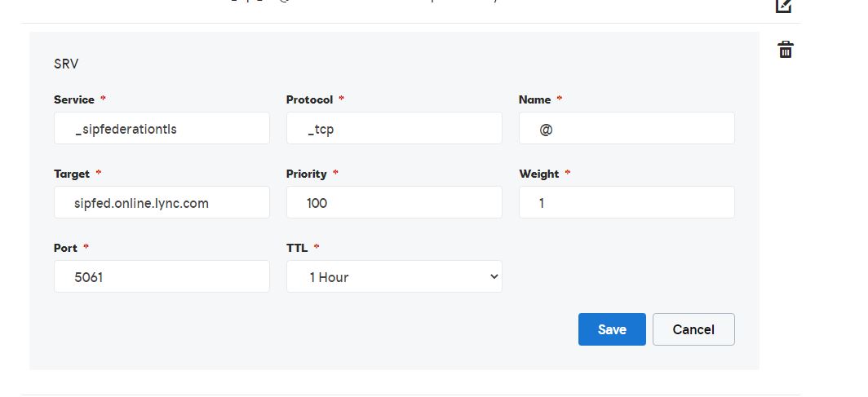Screen dimensions: 868x397
Task: Click the Service field label
Action: pyautogui.click(x=74, y=99)
